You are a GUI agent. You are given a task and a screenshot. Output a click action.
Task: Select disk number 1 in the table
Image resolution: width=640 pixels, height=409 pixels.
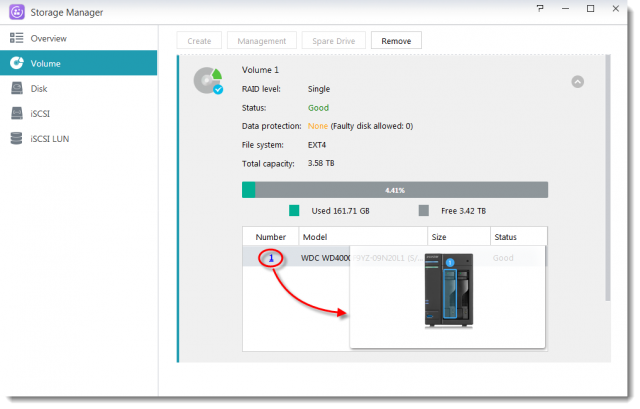271,258
